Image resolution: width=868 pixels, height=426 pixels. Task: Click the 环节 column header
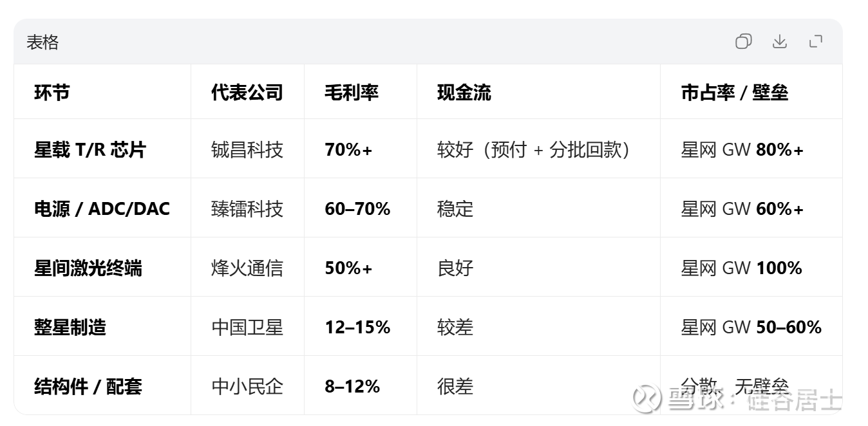(52, 93)
